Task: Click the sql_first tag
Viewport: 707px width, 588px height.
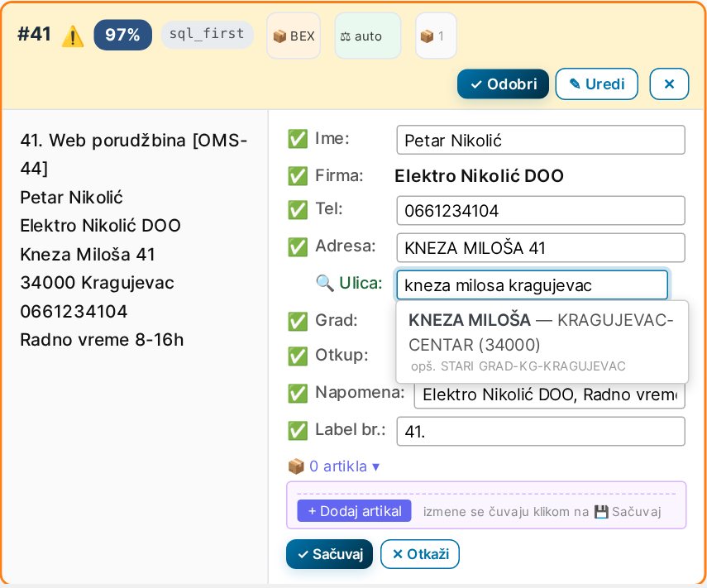Action: [207, 34]
